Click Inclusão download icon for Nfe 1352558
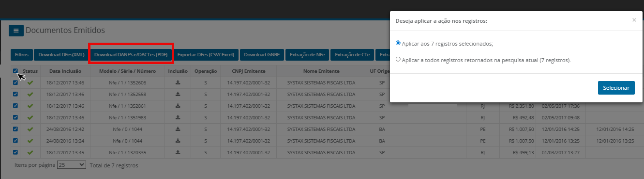 tap(178, 94)
